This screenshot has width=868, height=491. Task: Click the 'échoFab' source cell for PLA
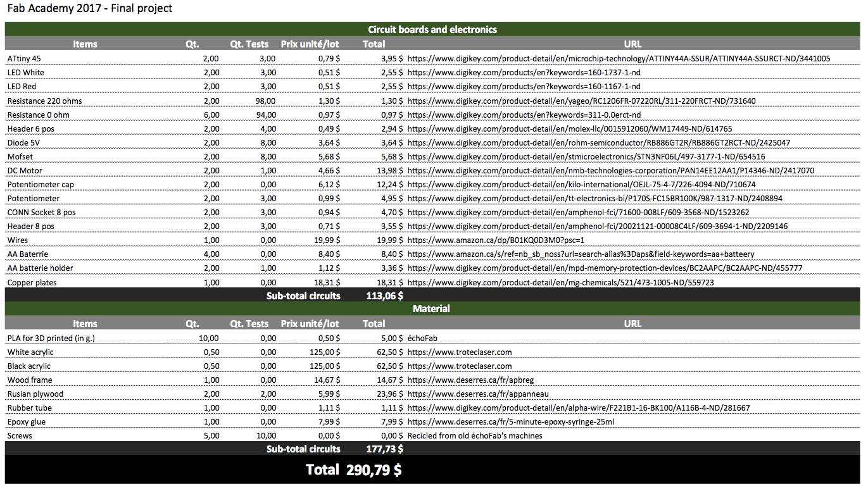422,339
